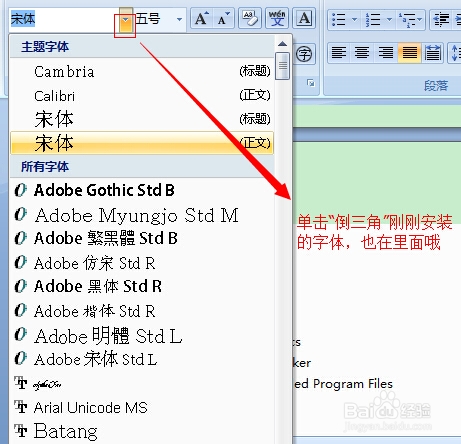Viewport: 461px width, 444px height.
Task: Open the Multilevel list dropdown arrow
Action: tap(420, 20)
